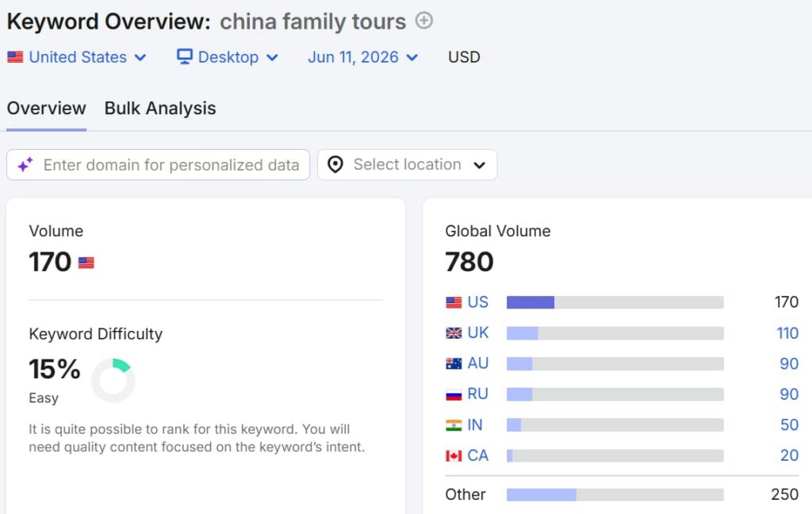The image size is (812, 514).
Task: Click the domain for personalized data field
Action: pyautogui.click(x=158, y=165)
